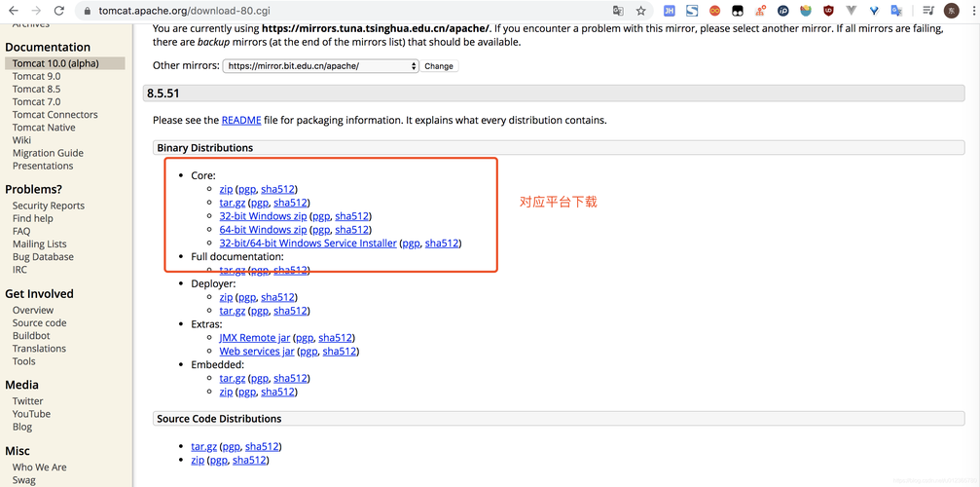Viewport: 980px width, 487px height.
Task: Open pgp signature for Core zip
Action: click(x=247, y=189)
